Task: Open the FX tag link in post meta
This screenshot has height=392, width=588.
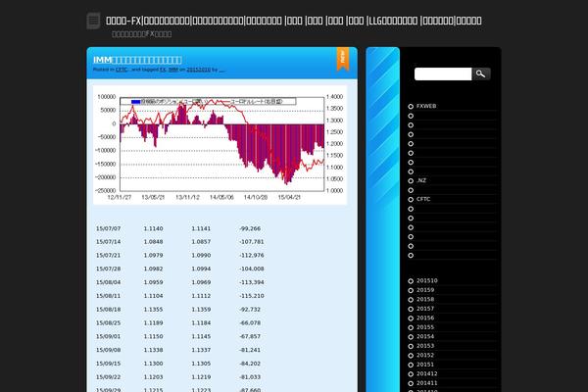Action: click(x=163, y=70)
